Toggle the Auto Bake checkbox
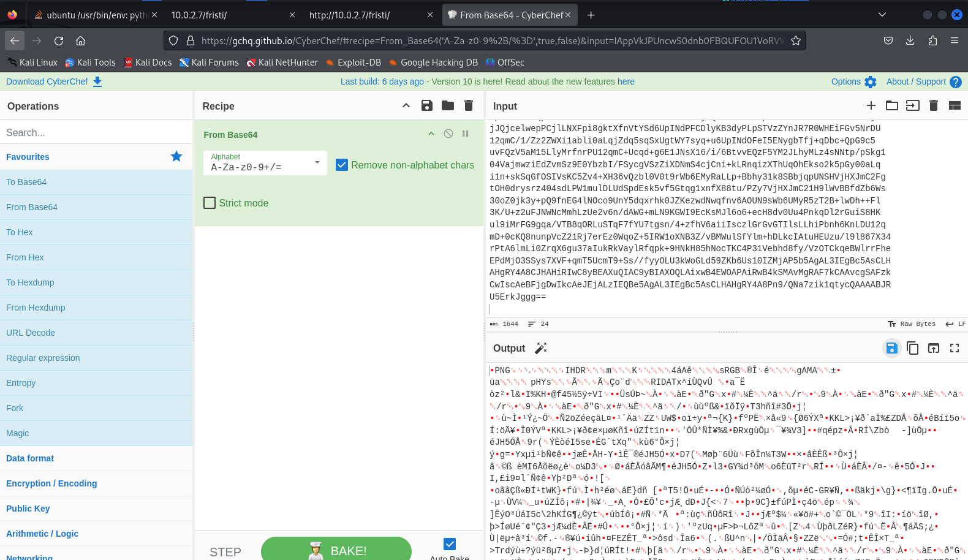 [x=450, y=544]
